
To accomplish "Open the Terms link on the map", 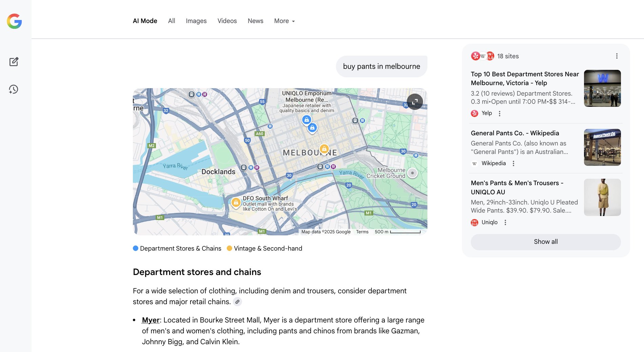I will pyautogui.click(x=362, y=232).
